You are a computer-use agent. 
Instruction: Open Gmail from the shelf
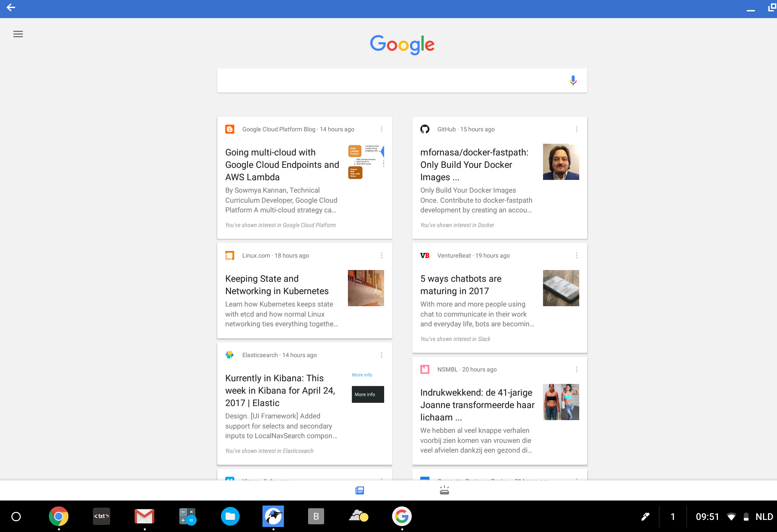tap(144, 517)
